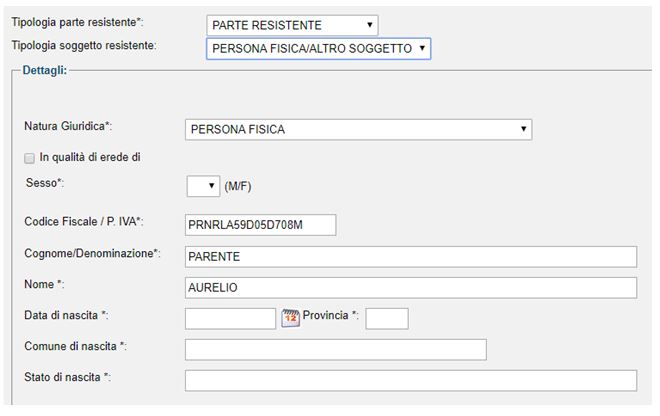Click the 'Sesso*' label text

(45, 183)
